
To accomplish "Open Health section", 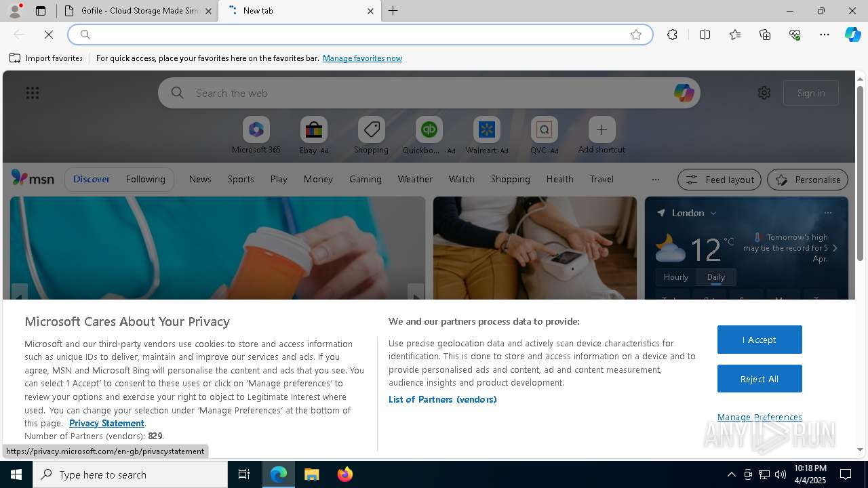I will 560,179.
